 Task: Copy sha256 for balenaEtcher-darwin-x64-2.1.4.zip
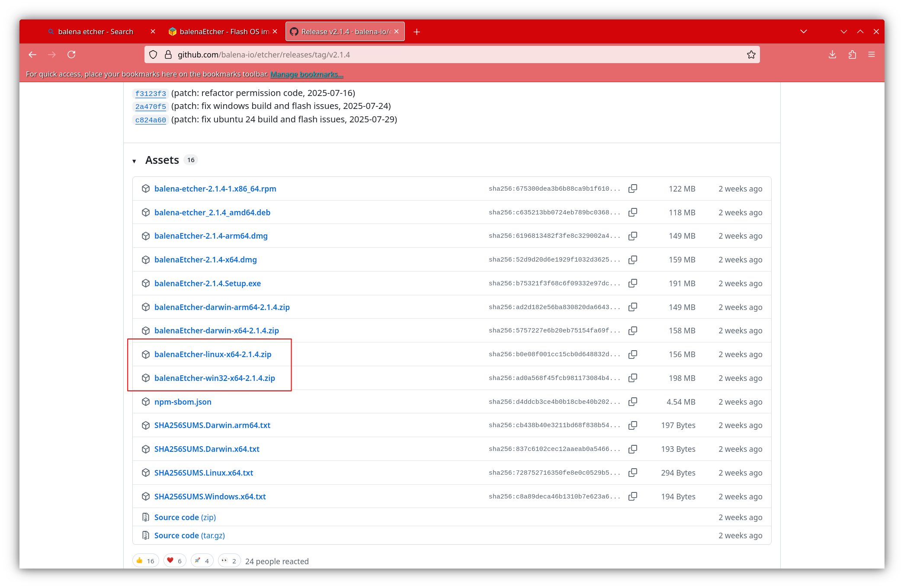[x=633, y=331]
